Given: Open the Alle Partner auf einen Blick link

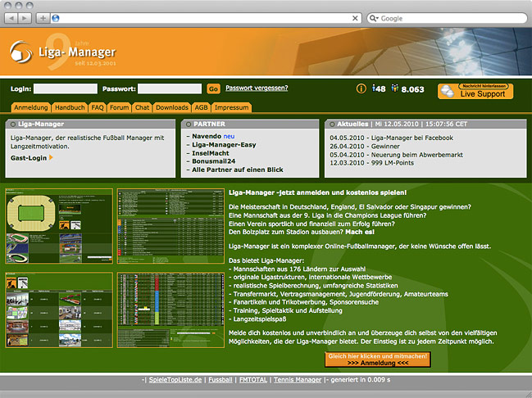Looking at the screenshot, I should click(x=237, y=168).
